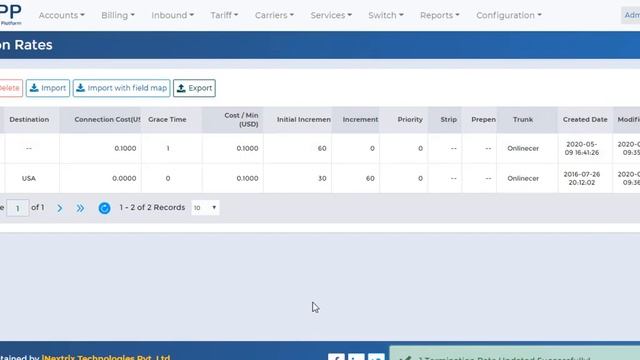Sort by Cost / Min (USD) header
The height and width of the screenshot is (360, 640).
click(x=241, y=120)
